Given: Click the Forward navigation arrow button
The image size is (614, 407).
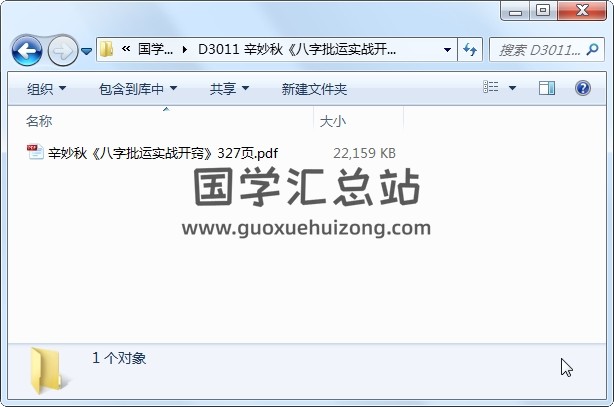Looking at the screenshot, I should [63, 51].
